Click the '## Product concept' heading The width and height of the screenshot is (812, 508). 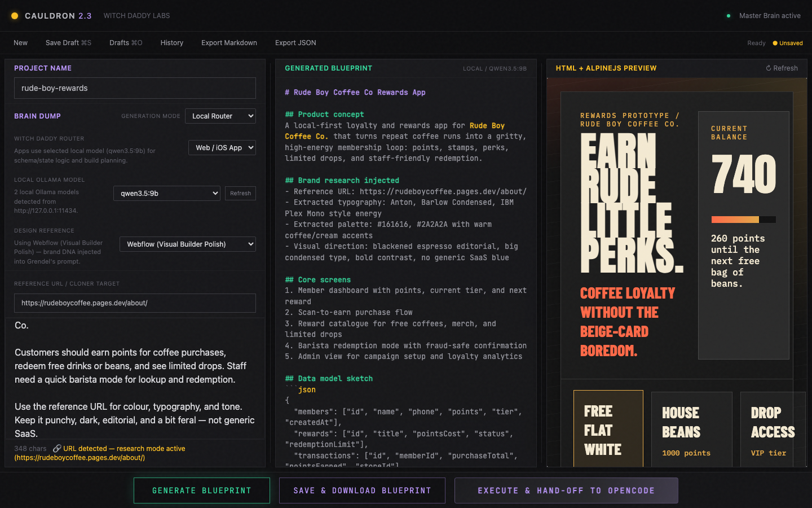(x=324, y=115)
